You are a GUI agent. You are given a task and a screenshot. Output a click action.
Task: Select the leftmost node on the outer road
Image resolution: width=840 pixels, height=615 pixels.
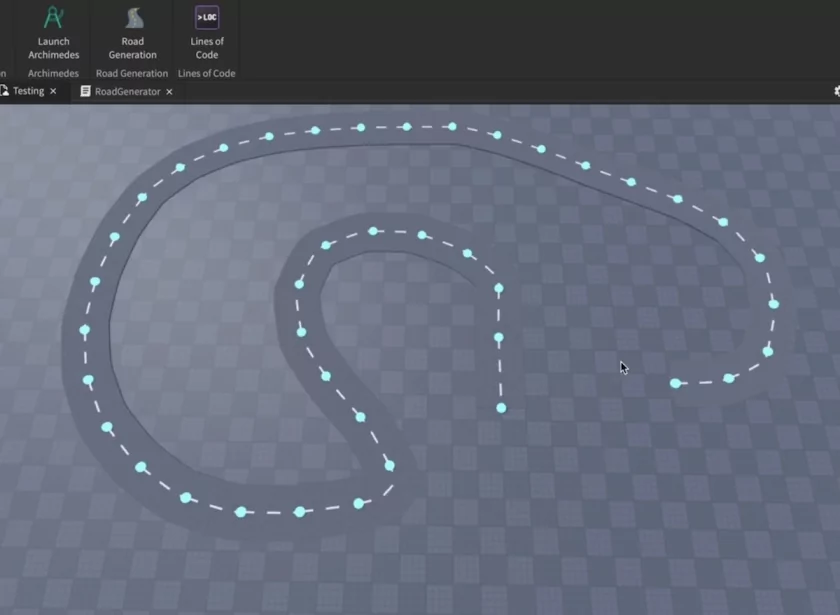pos(85,329)
